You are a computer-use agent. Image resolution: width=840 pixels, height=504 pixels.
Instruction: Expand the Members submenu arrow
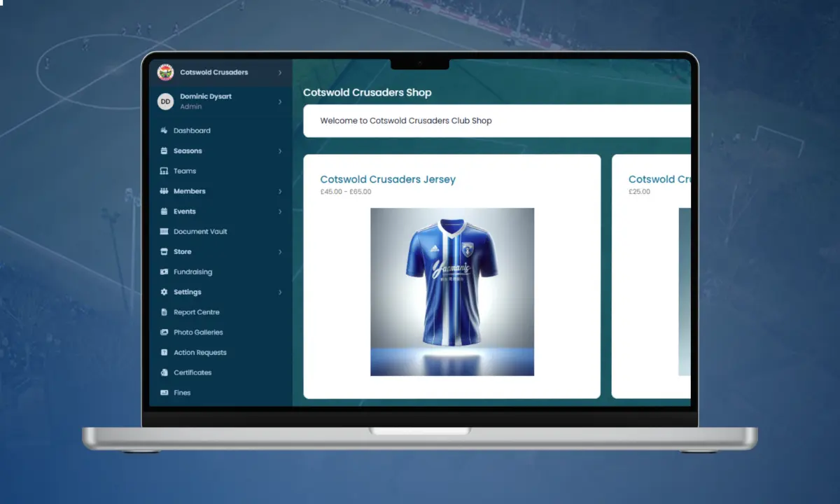280,192
